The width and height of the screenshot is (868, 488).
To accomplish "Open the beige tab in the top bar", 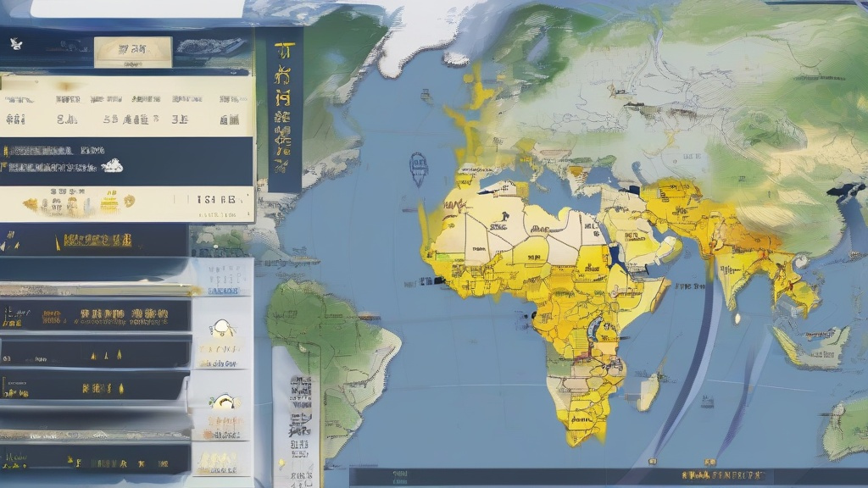I will 132,52.
